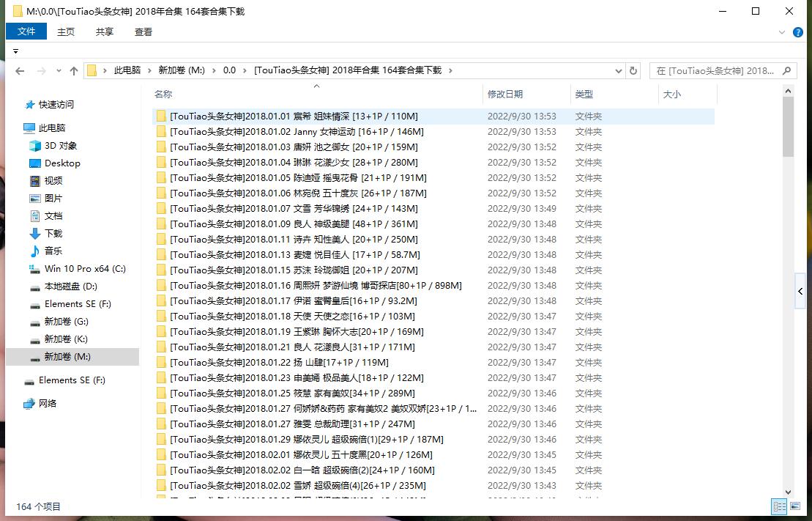Click folder icon of 2018.01.06 林宛倪 五十度灰

(x=161, y=193)
